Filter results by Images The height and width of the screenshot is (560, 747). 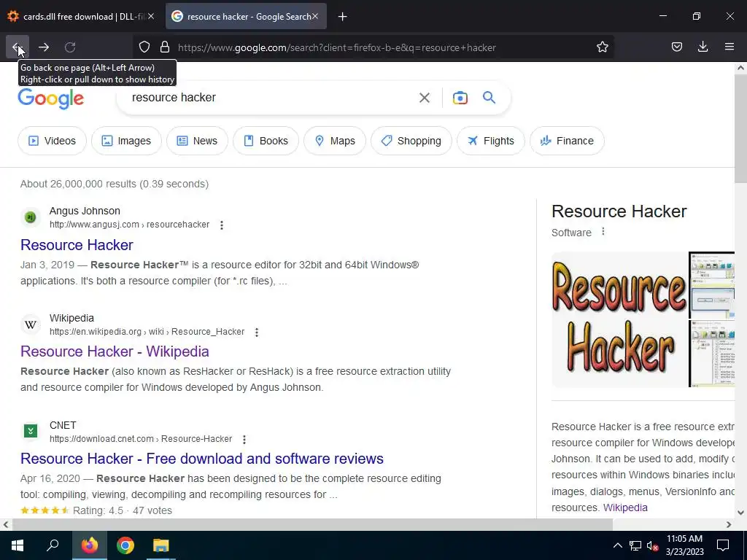pos(126,141)
